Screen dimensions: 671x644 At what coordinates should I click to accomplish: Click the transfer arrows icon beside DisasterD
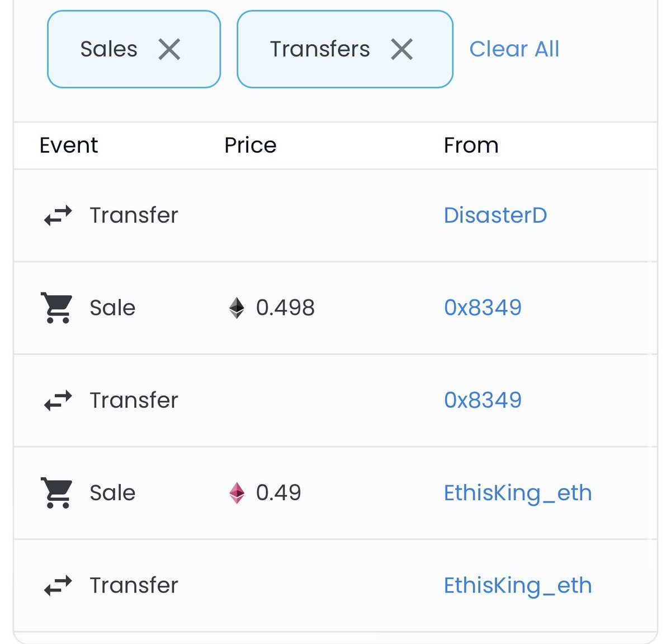click(58, 215)
